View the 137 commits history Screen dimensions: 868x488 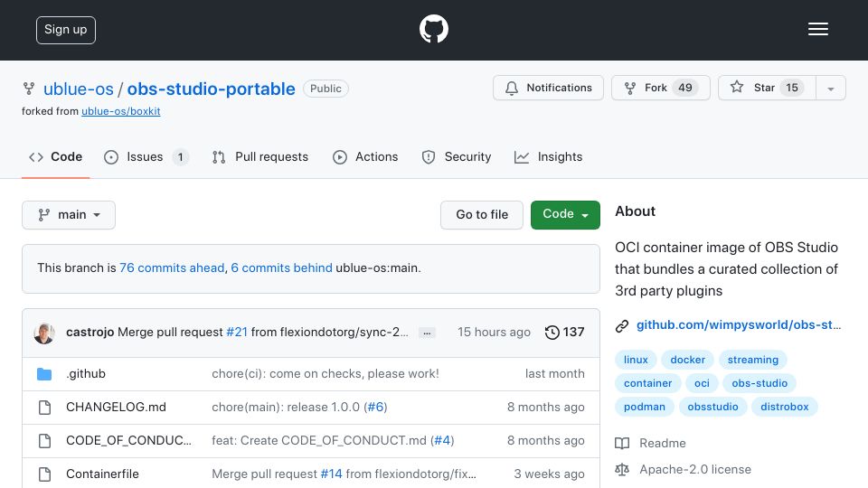click(564, 332)
